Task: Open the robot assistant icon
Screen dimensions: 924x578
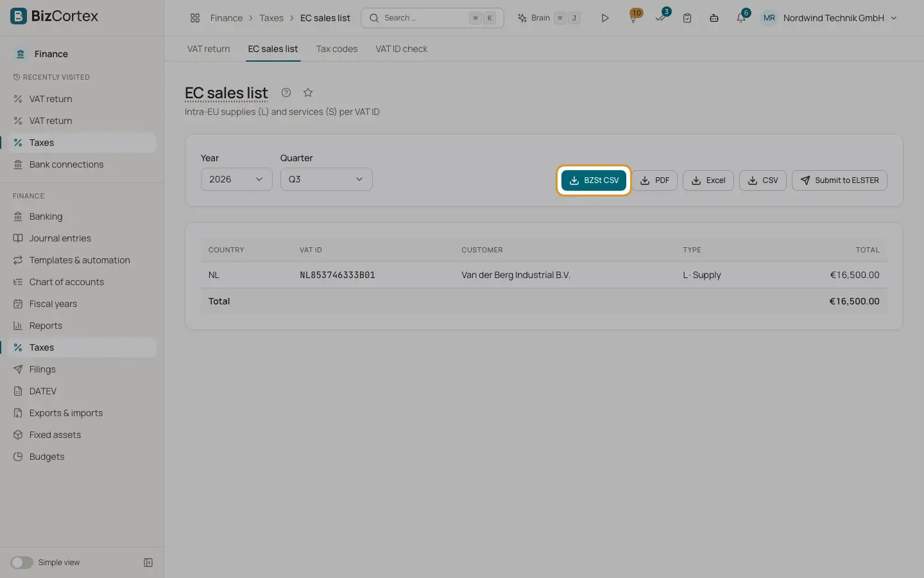Action: click(714, 18)
